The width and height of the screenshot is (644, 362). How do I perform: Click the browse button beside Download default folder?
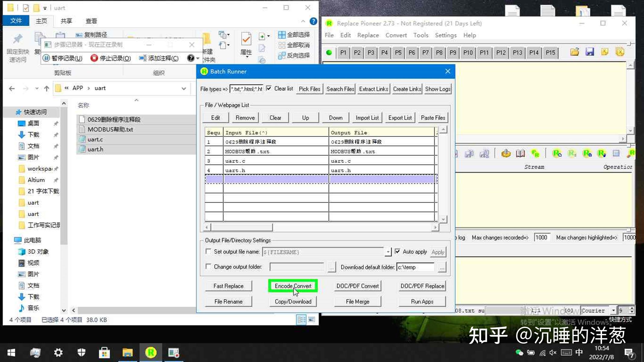pyautogui.click(x=442, y=267)
